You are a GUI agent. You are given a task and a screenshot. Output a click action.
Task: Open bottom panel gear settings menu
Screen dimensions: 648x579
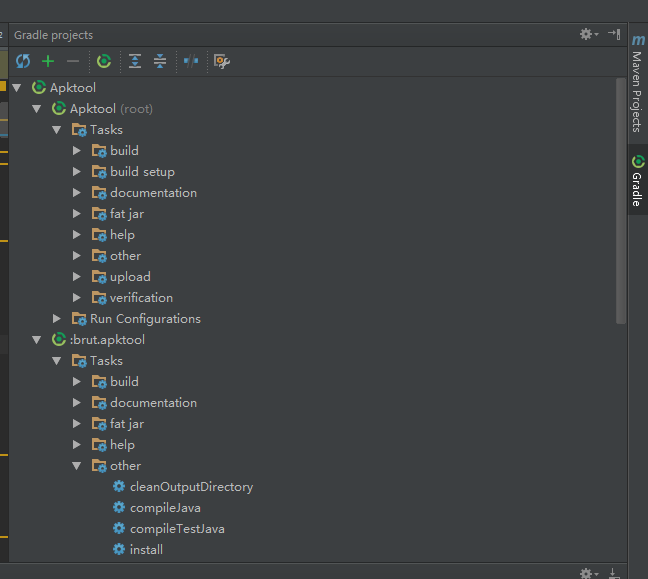coord(588,573)
